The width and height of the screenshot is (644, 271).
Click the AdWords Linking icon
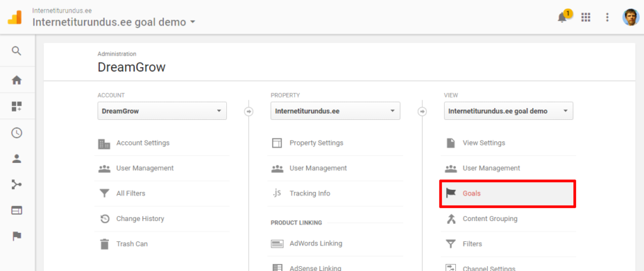point(277,244)
